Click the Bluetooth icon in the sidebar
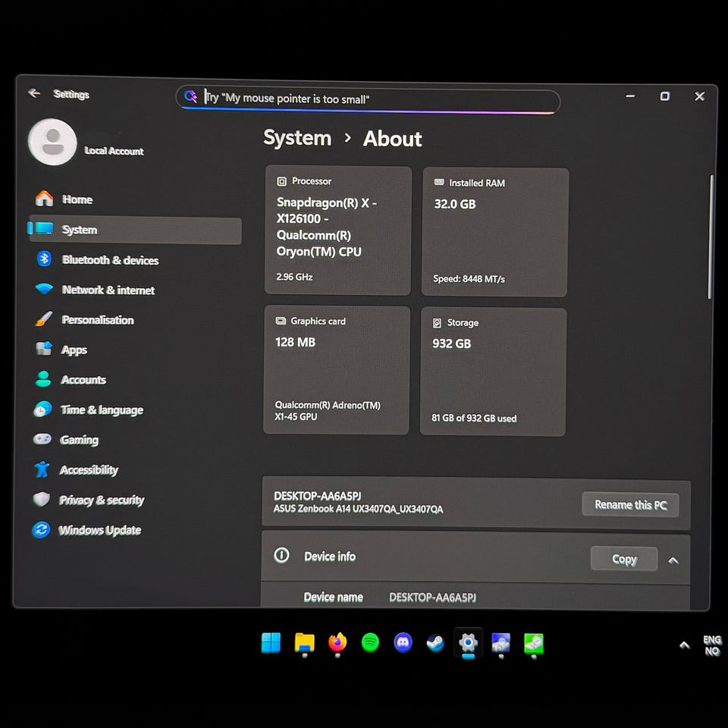 coord(44,259)
